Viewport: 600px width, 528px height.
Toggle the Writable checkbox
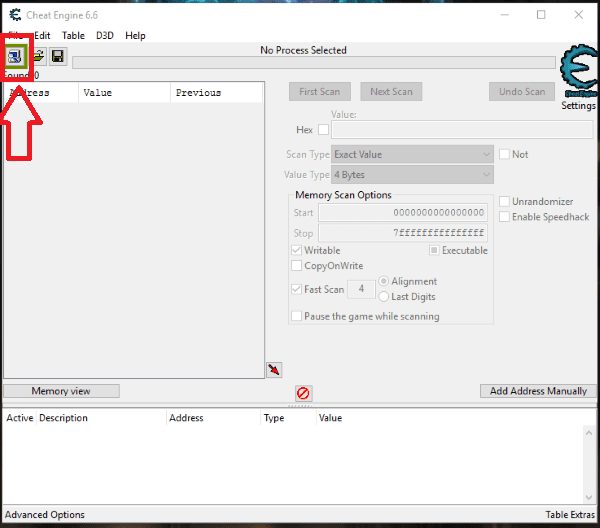[297, 250]
